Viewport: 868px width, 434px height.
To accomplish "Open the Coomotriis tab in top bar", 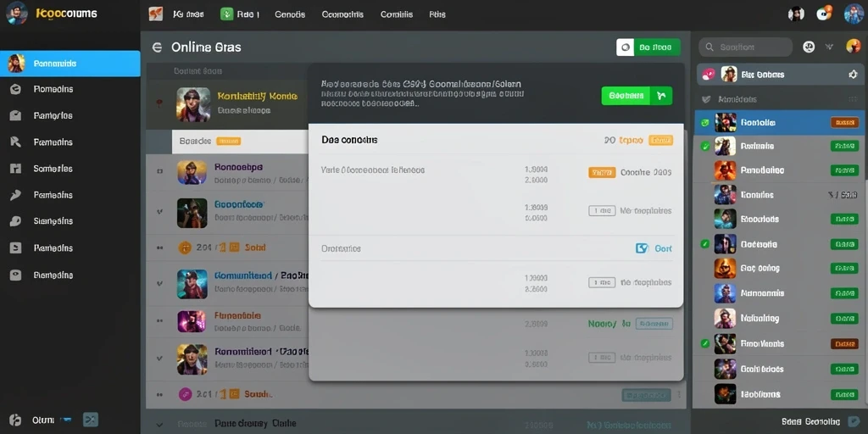I will point(342,14).
